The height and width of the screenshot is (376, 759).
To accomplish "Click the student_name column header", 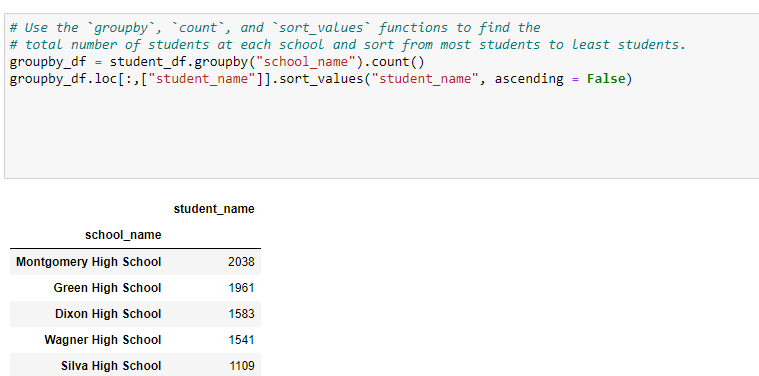I will coord(214,209).
